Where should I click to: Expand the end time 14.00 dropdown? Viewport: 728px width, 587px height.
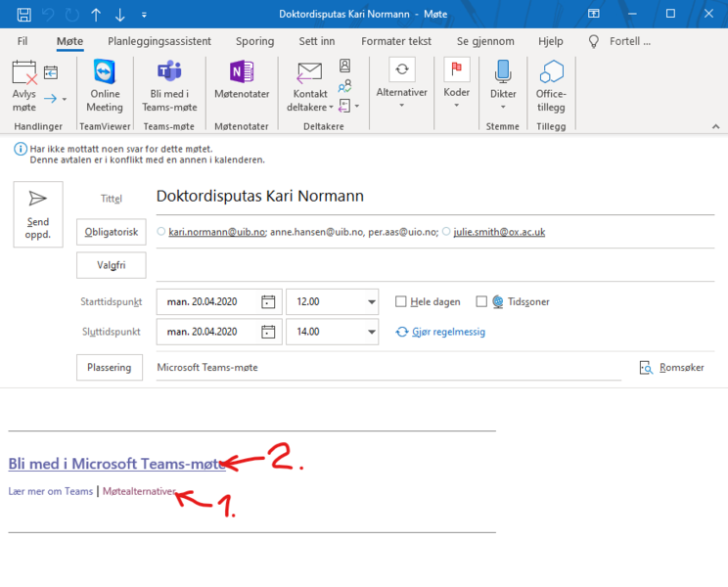(370, 333)
